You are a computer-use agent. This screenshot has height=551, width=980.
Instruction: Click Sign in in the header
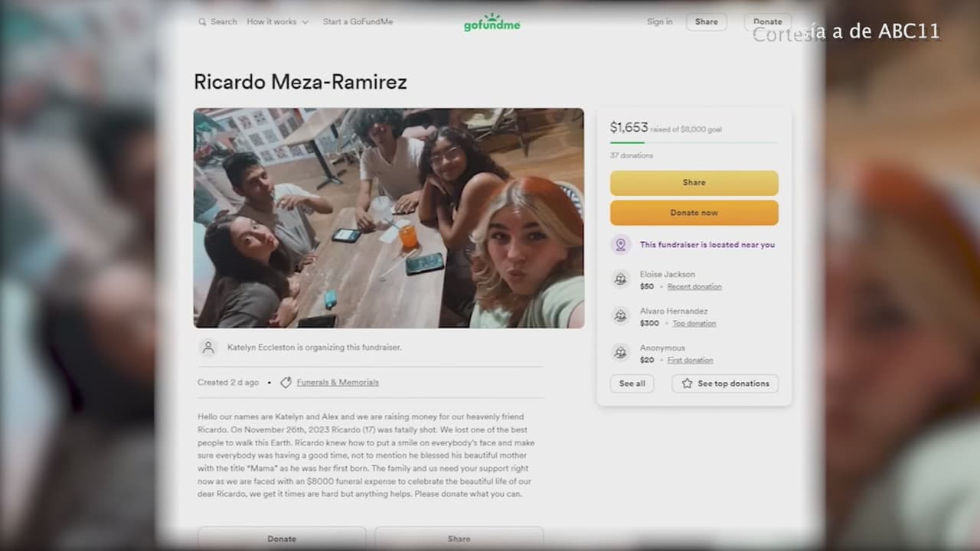pos(659,22)
